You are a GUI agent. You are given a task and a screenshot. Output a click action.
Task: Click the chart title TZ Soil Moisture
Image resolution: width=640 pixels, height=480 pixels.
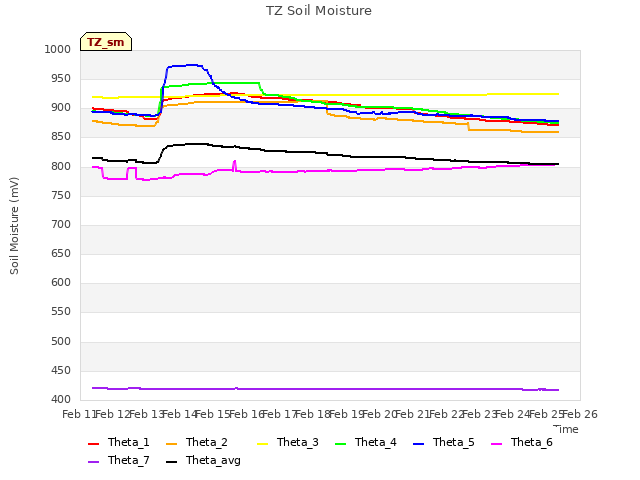click(319, 11)
